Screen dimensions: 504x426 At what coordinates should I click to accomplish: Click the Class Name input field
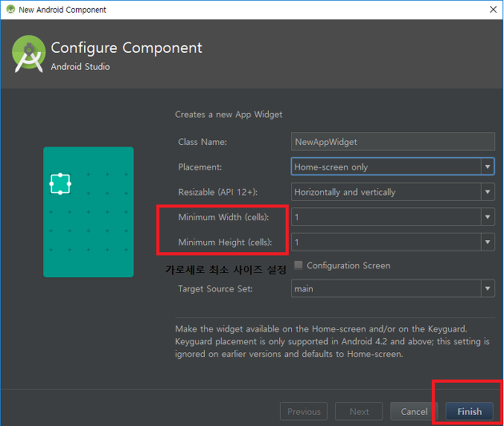click(393, 142)
